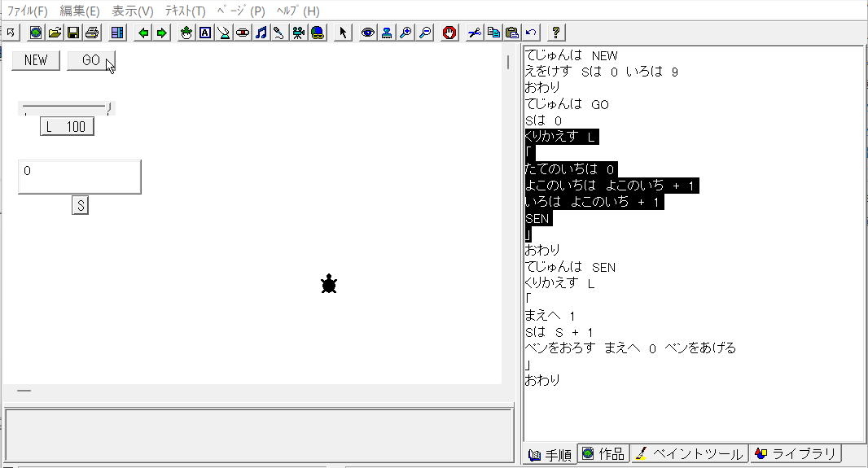Image resolution: width=868 pixels, height=468 pixels.
Task: Open the ﾍﾟｰｼﾞ(P) menu
Action: tap(241, 11)
